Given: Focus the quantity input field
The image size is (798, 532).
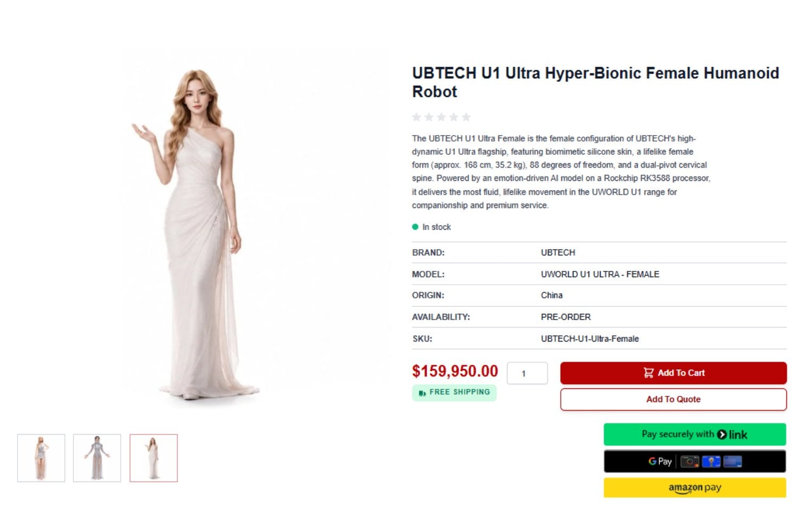Looking at the screenshot, I should (x=527, y=373).
